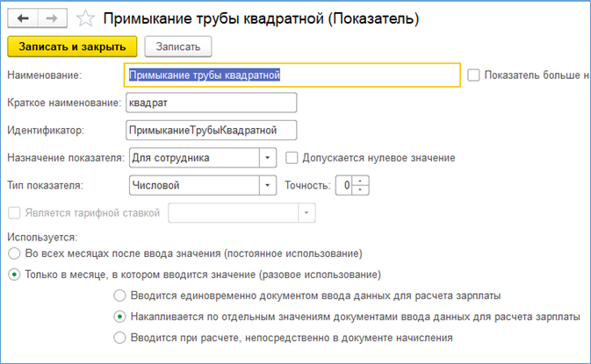Select the 'Идентификатор' input field
This screenshot has width=591, height=364.
[x=211, y=131]
